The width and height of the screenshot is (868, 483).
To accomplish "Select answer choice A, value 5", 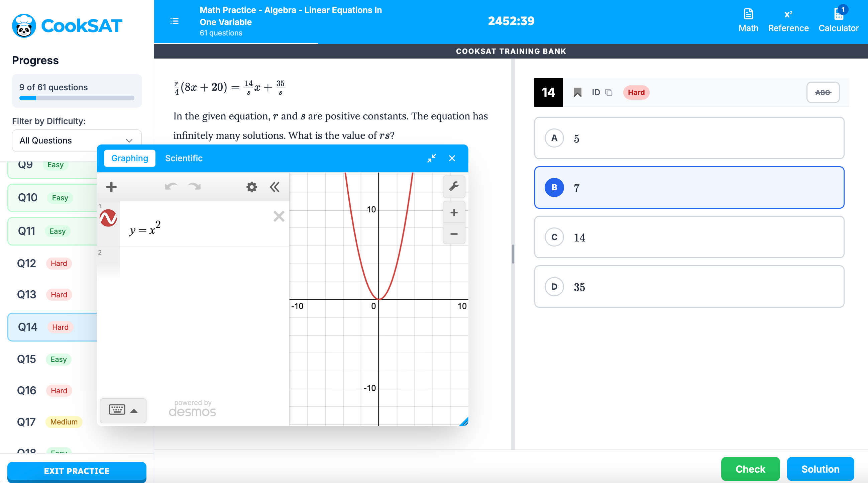I will tap(689, 138).
